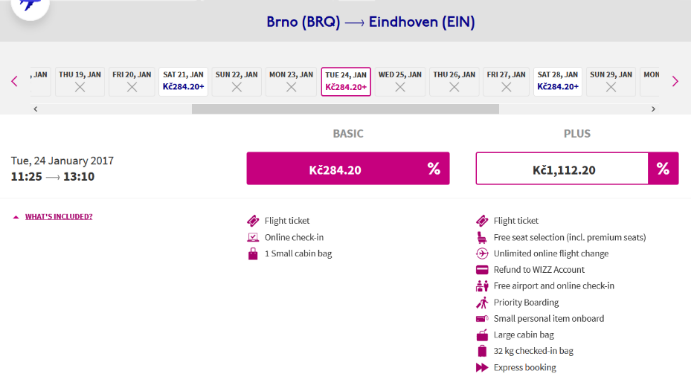692x389 pixels.
Task: Click '32 kg checked-in bag' text
Action: pos(533,351)
